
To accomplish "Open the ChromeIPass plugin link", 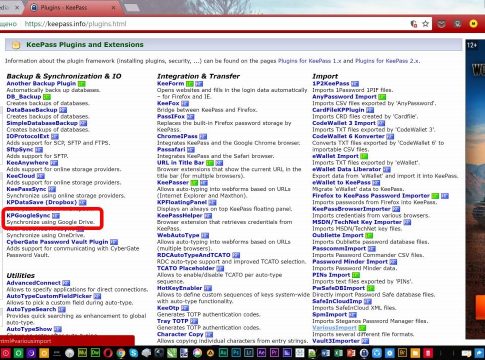I will [177, 136].
